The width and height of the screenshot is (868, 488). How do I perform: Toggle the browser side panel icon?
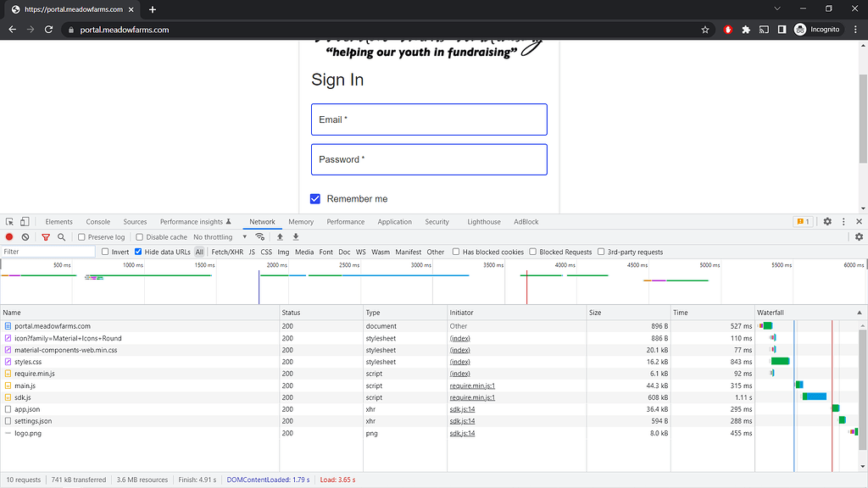(782, 30)
